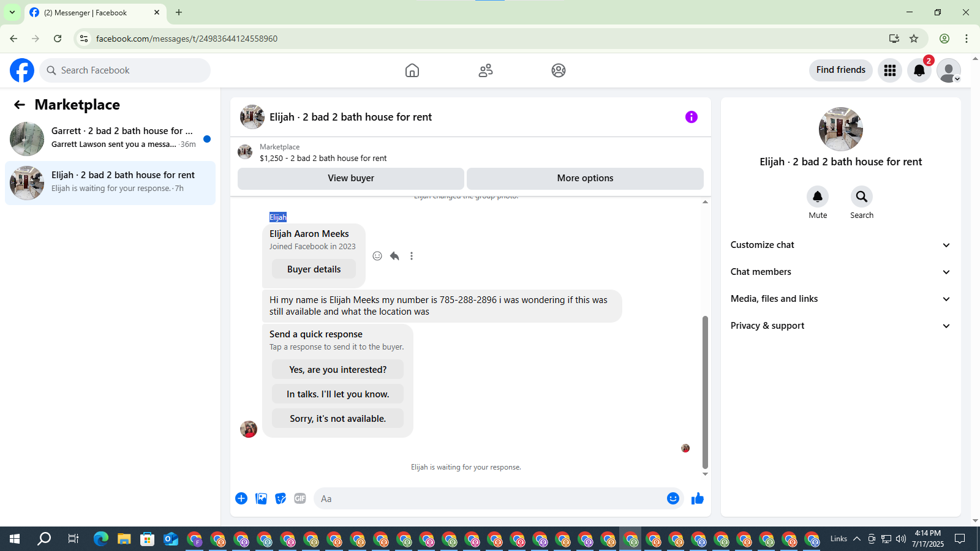Search in conversation using the magnifier icon
Image resolution: width=980 pixels, height=551 pixels.
click(862, 197)
